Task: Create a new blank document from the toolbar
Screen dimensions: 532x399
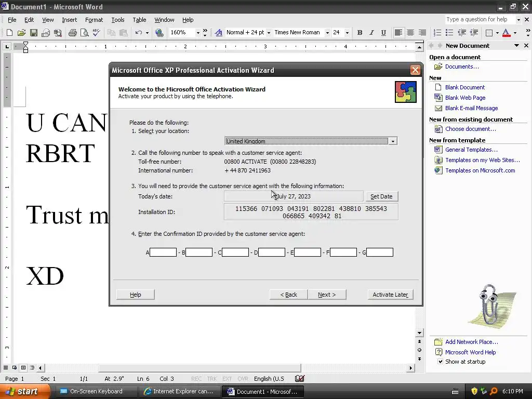Action: coord(9,33)
